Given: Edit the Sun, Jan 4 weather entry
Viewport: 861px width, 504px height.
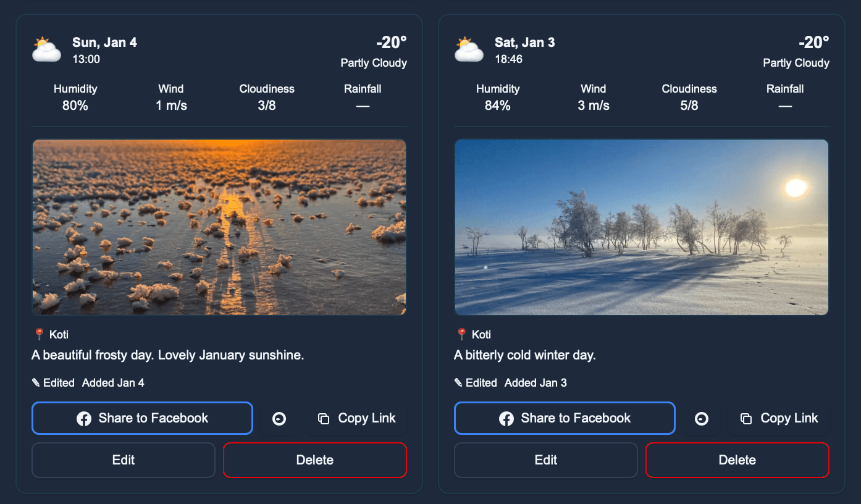Looking at the screenshot, I should tap(124, 460).
